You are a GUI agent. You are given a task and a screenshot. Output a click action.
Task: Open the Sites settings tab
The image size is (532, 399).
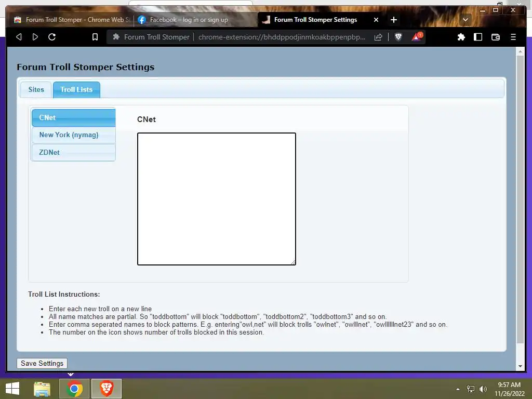(36, 89)
